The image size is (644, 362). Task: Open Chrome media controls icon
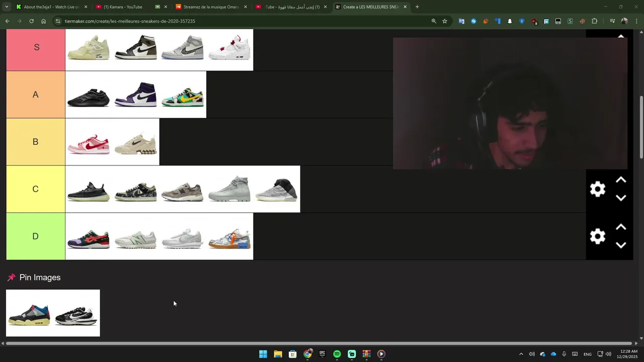click(x=612, y=21)
